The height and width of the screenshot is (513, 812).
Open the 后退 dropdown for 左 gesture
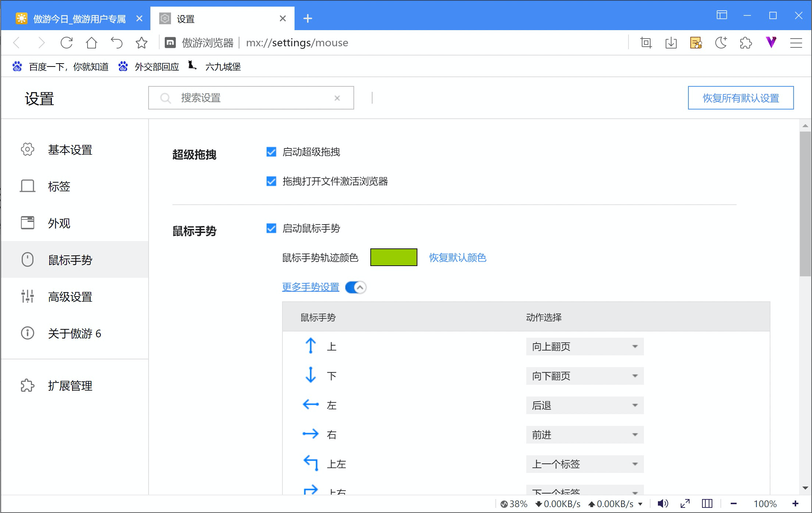(585, 405)
